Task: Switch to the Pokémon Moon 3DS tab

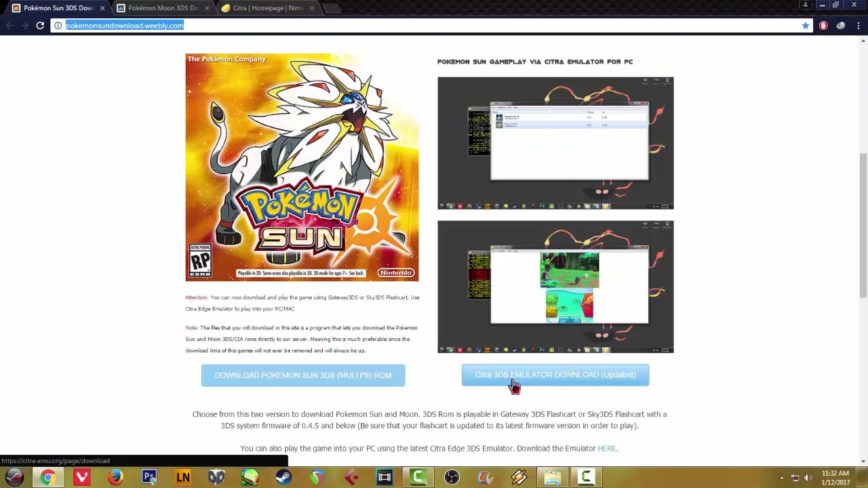Action: click(163, 8)
